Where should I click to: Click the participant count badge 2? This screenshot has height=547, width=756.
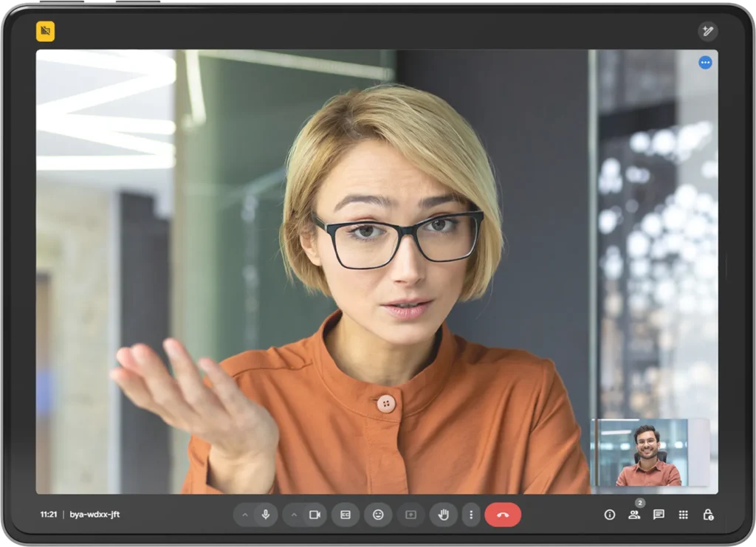click(640, 503)
